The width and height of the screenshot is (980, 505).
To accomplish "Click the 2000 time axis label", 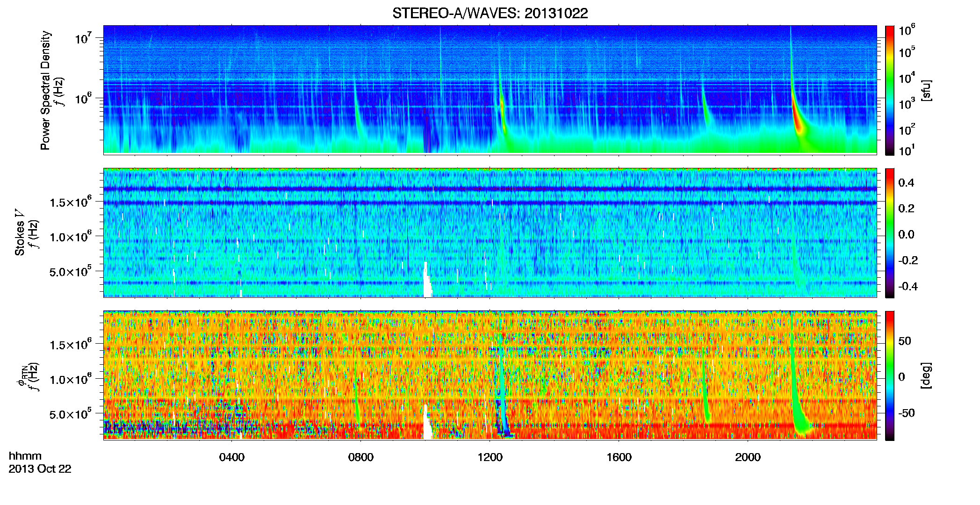I will [x=748, y=457].
